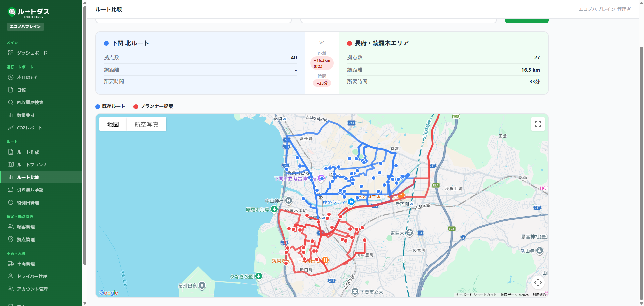Viewport: 644px width, 306px height.
Task: Click タなぎ公園 marker on map
Action: pyautogui.click(x=259, y=276)
